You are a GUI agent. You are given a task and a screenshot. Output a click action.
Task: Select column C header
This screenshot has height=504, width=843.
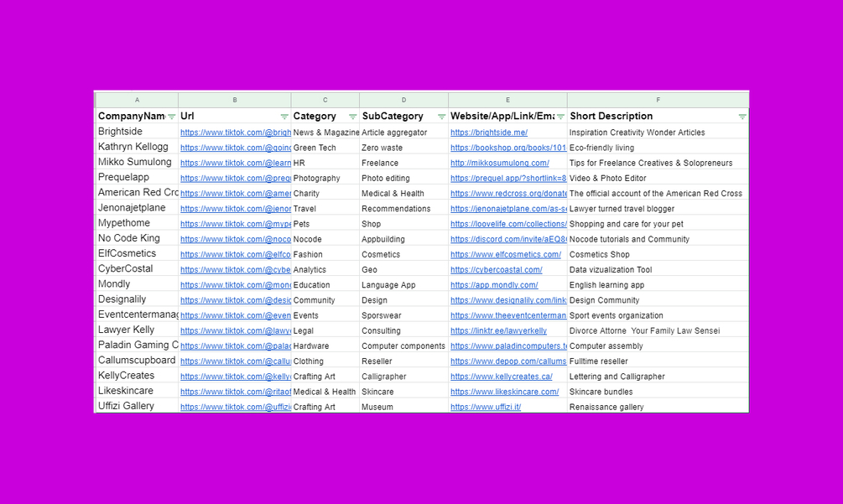325,100
